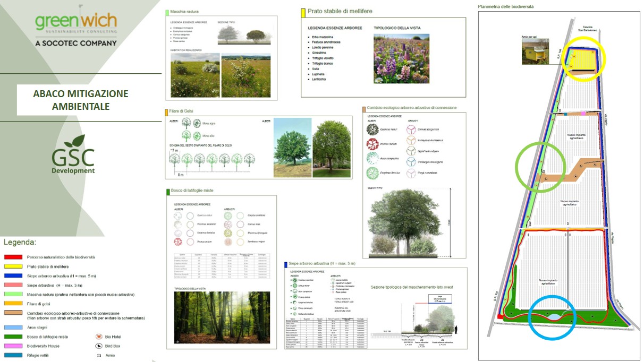Image resolution: width=644 pixels, height=362 pixels.
Task: Select the Arnie beehive icon in the legend
Action: 99,355
